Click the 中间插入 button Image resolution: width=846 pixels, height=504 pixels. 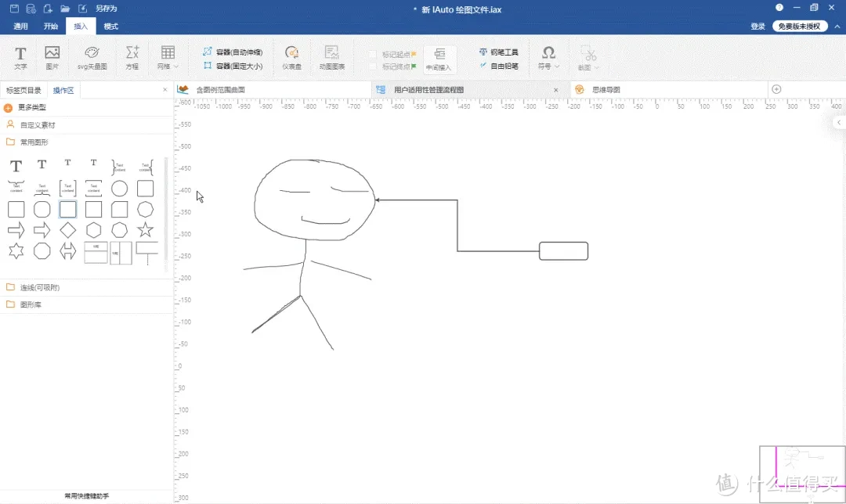439,59
